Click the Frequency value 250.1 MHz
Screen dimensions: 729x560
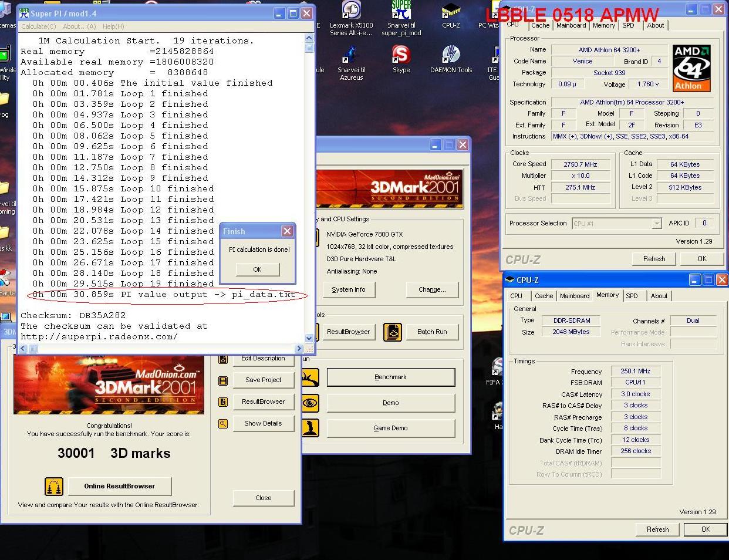pos(636,371)
